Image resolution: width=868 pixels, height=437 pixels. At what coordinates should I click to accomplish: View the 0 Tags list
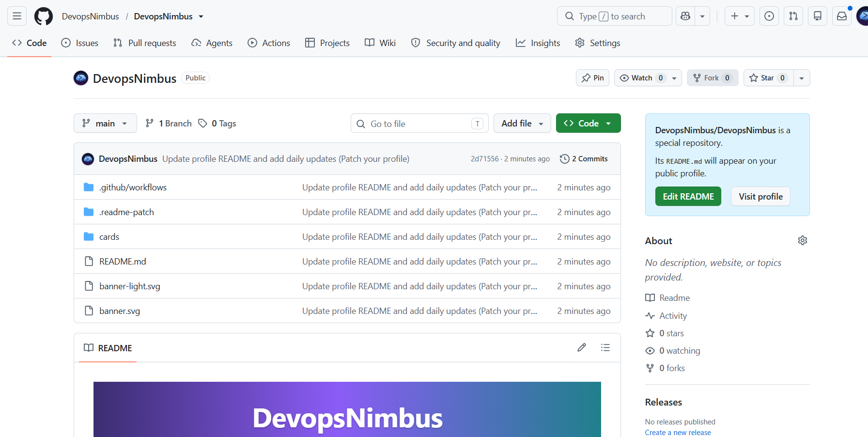click(x=217, y=123)
